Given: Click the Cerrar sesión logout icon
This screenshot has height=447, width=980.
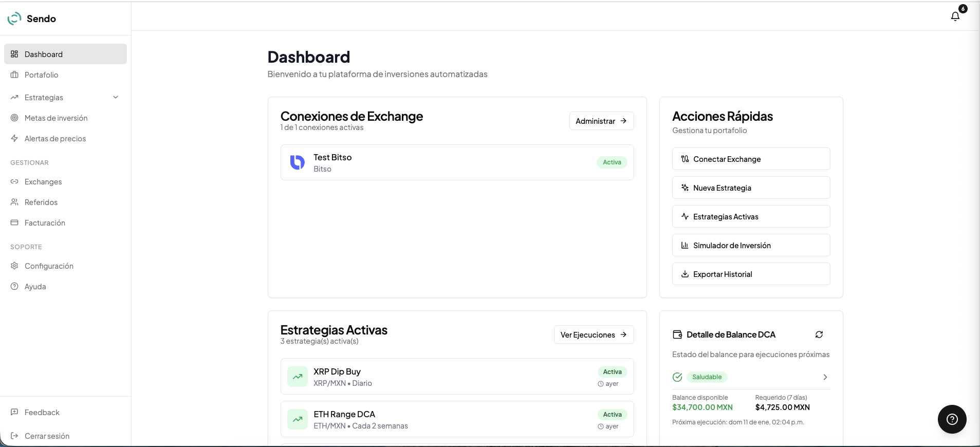Looking at the screenshot, I should (14, 436).
